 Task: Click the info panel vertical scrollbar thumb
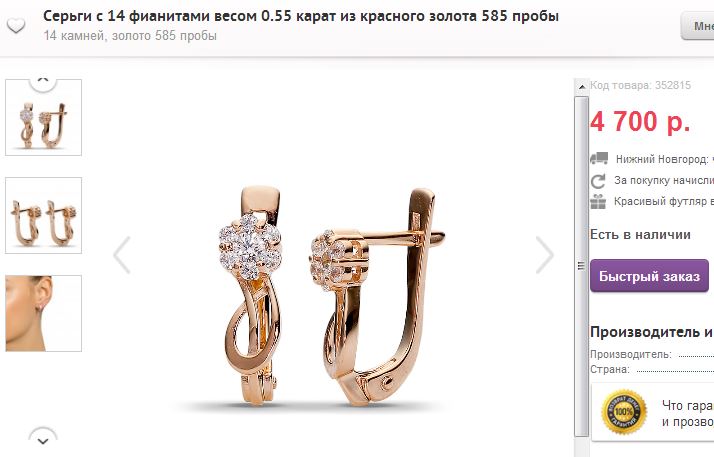click(581, 266)
